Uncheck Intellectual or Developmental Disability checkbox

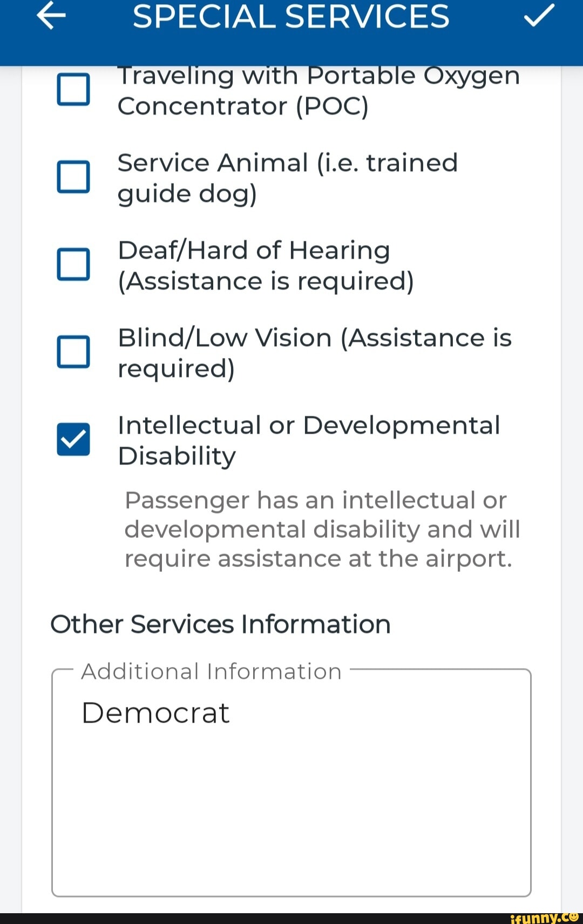tap(73, 439)
